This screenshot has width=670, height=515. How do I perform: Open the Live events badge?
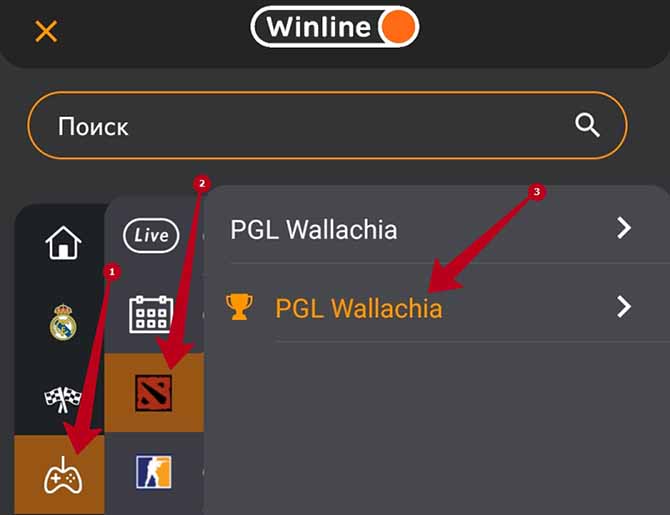tap(151, 235)
